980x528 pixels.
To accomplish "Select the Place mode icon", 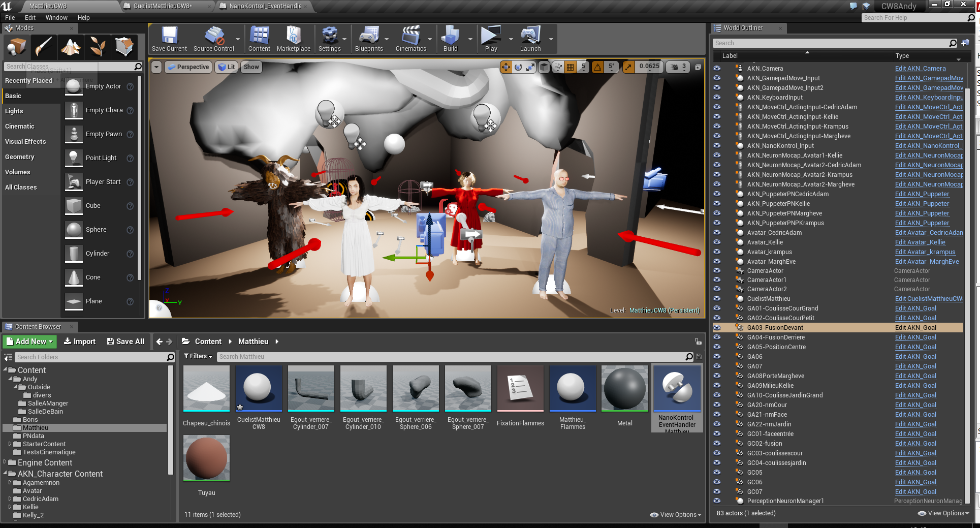I will 16,47.
